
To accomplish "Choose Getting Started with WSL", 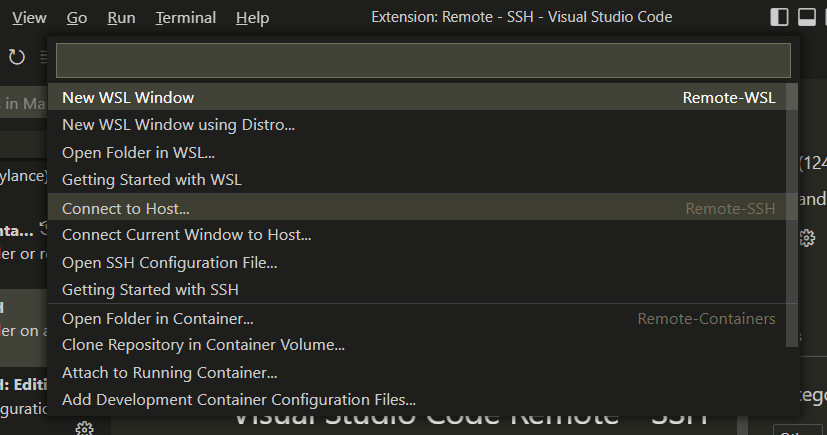I will click(x=423, y=180).
